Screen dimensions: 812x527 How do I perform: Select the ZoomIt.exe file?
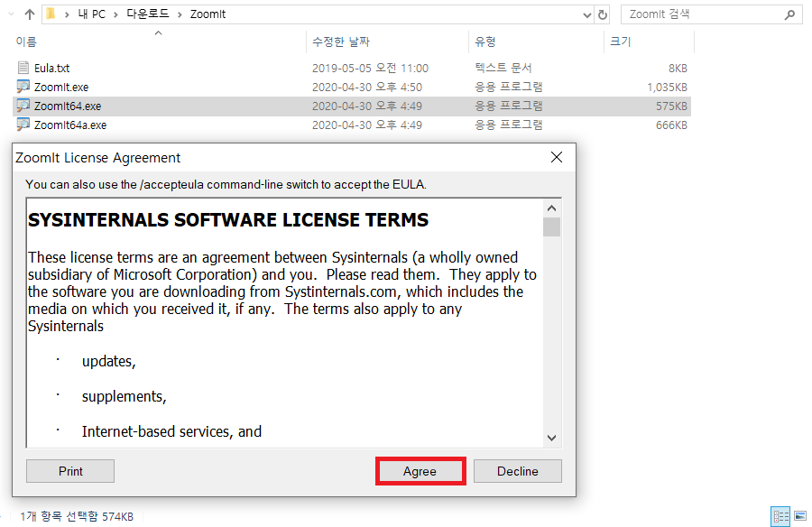click(61, 87)
